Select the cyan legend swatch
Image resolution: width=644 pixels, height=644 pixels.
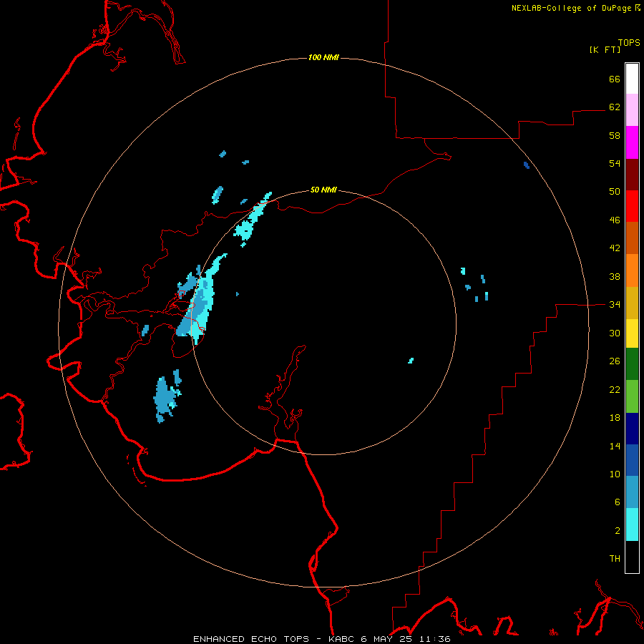point(632,525)
